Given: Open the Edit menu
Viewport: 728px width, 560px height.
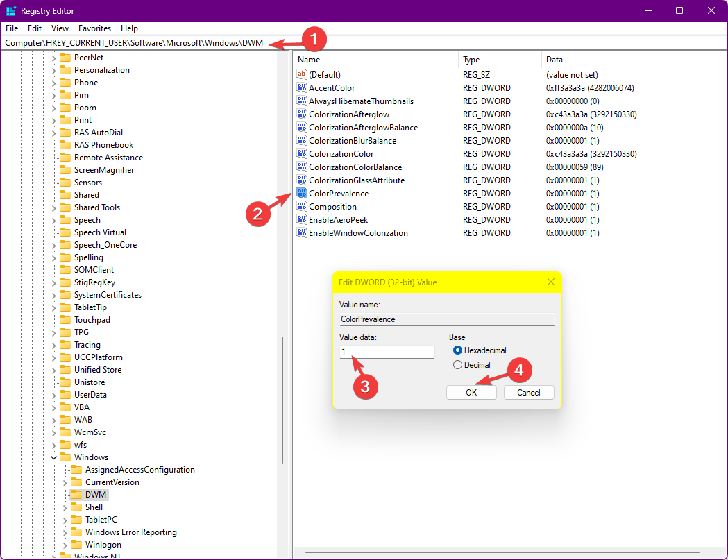Looking at the screenshot, I should pos(34,28).
